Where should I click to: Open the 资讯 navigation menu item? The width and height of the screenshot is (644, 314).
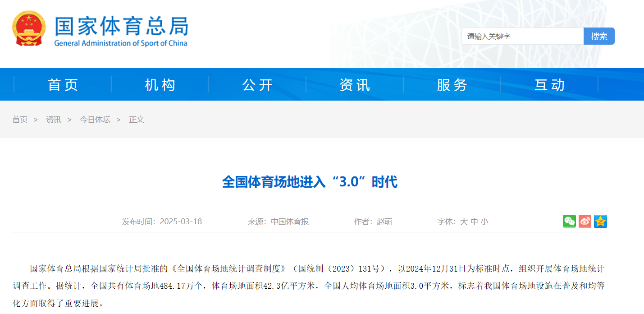355,85
